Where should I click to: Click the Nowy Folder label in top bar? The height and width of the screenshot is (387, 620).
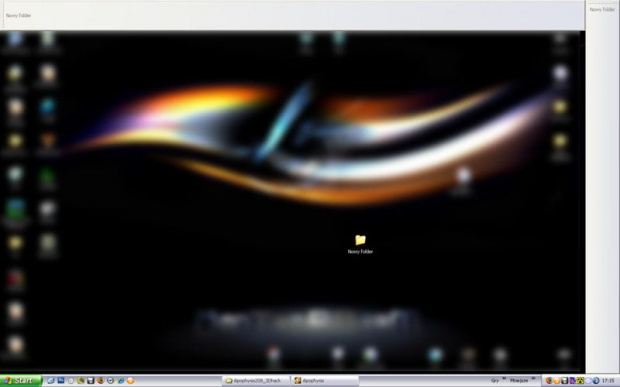tap(18, 15)
